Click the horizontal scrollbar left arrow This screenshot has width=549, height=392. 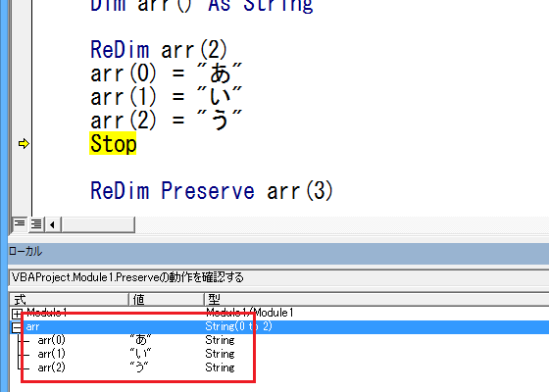(x=52, y=224)
